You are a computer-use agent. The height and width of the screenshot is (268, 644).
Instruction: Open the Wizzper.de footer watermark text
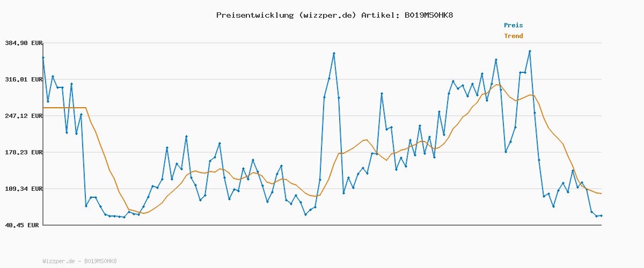(x=79, y=262)
